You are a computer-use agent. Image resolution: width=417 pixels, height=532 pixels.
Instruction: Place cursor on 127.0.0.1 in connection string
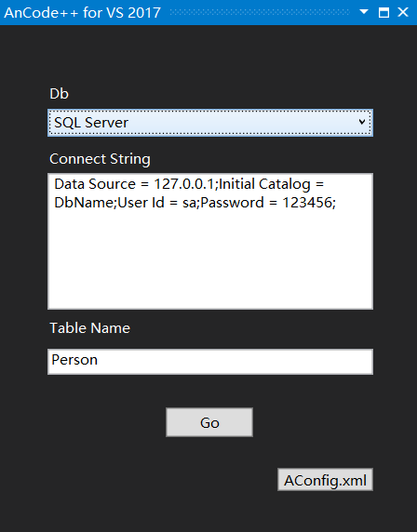(x=184, y=184)
